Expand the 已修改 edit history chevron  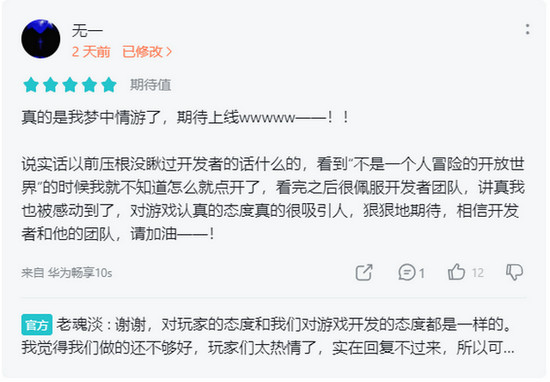169,52
